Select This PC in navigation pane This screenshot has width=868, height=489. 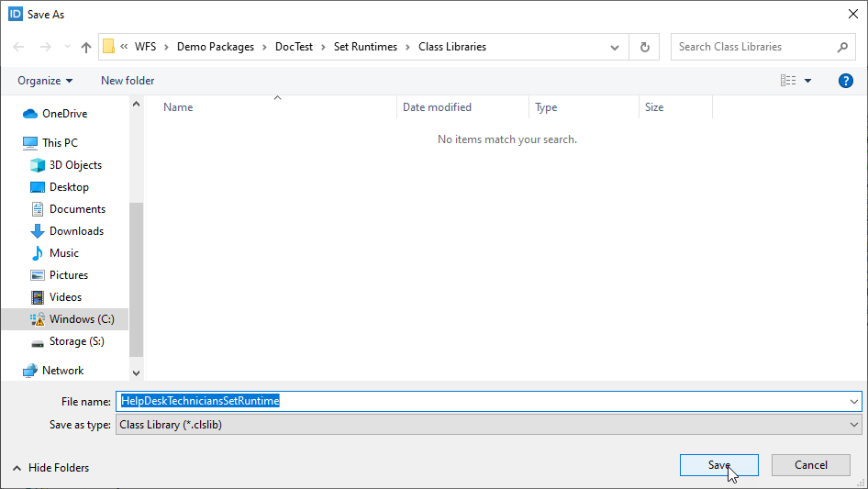coord(60,143)
